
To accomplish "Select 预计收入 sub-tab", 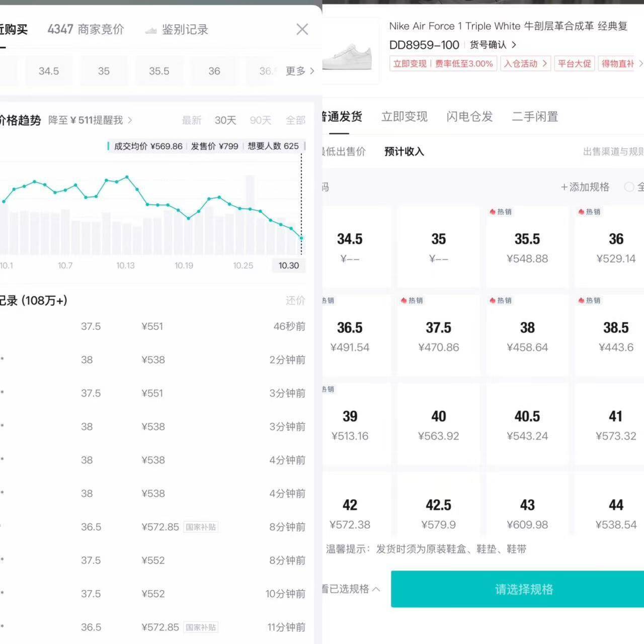I will tap(404, 151).
